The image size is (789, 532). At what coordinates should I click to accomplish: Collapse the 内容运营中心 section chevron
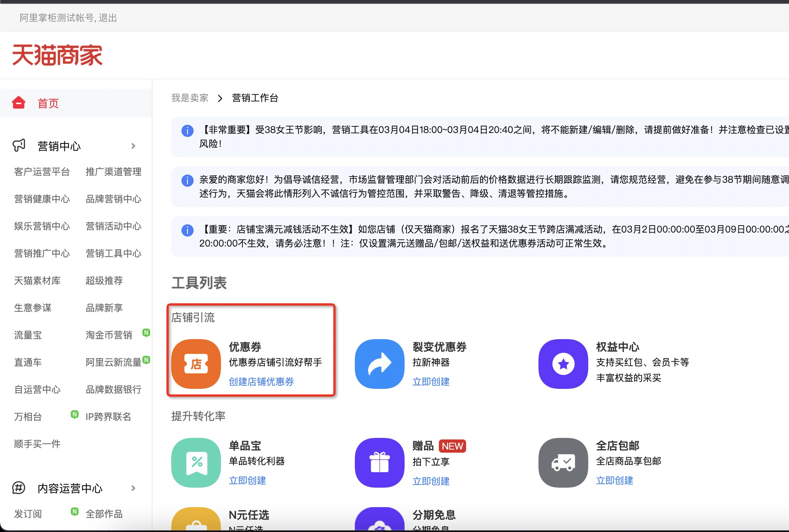tap(133, 488)
